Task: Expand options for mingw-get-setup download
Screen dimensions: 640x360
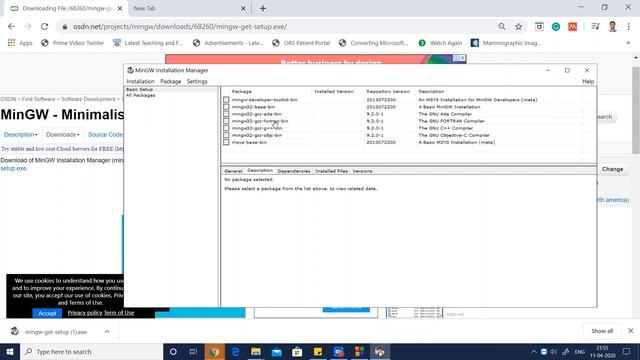Action: point(107,331)
